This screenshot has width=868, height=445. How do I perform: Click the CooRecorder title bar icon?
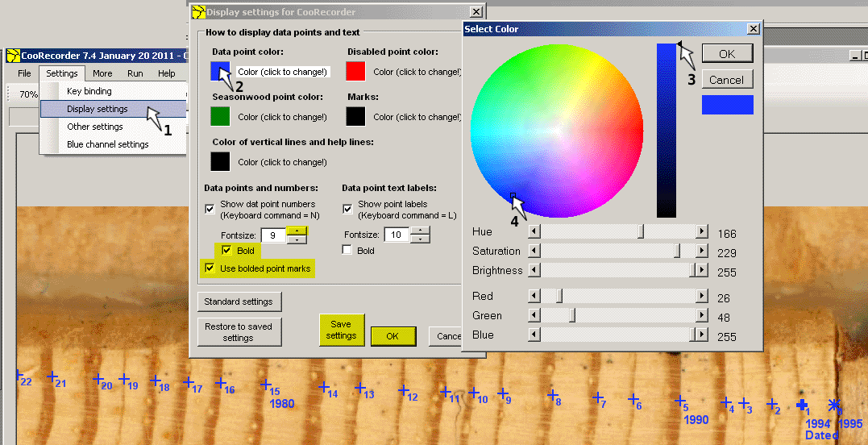coord(13,56)
